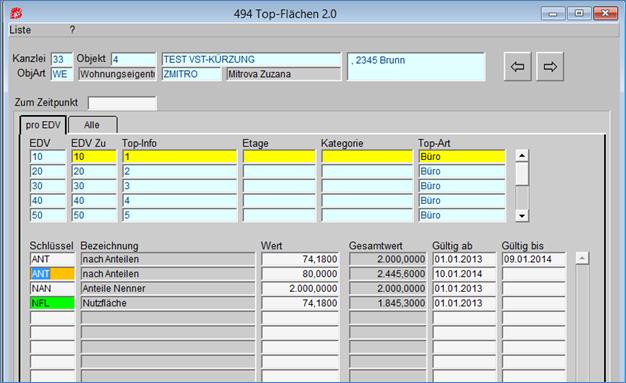This screenshot has height=383, width=626.
Task: Click the ObjArt field with WE
Action: pyautogui.click(x=62, y=74)
